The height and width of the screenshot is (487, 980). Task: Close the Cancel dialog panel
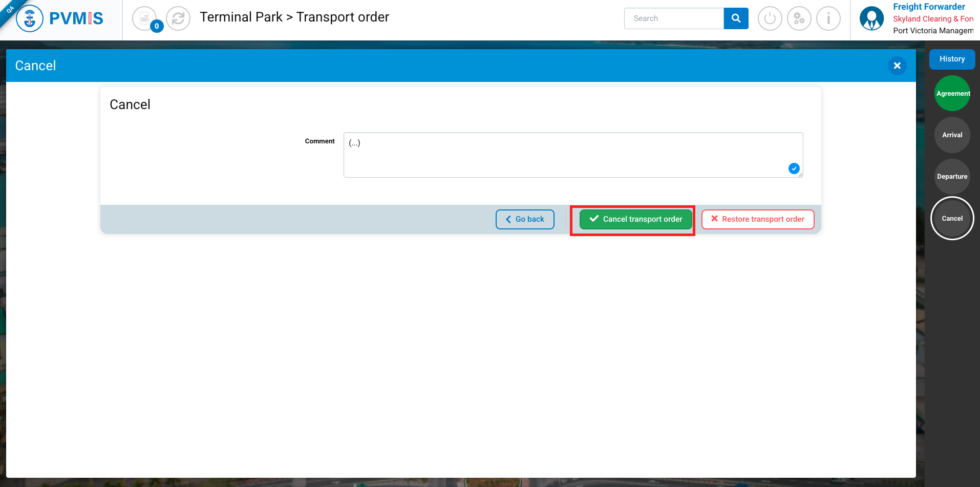tap(897, 66)
